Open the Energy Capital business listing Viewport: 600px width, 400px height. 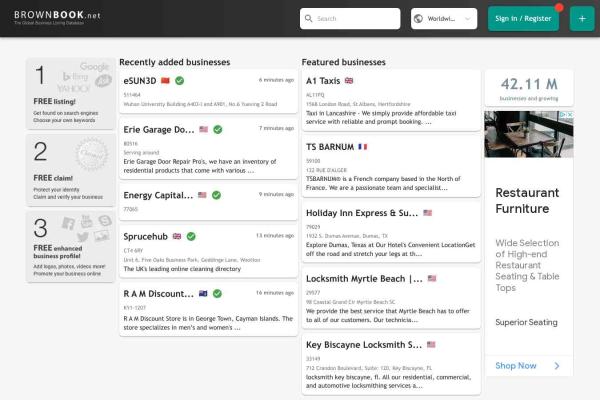(x=158, y=195)
